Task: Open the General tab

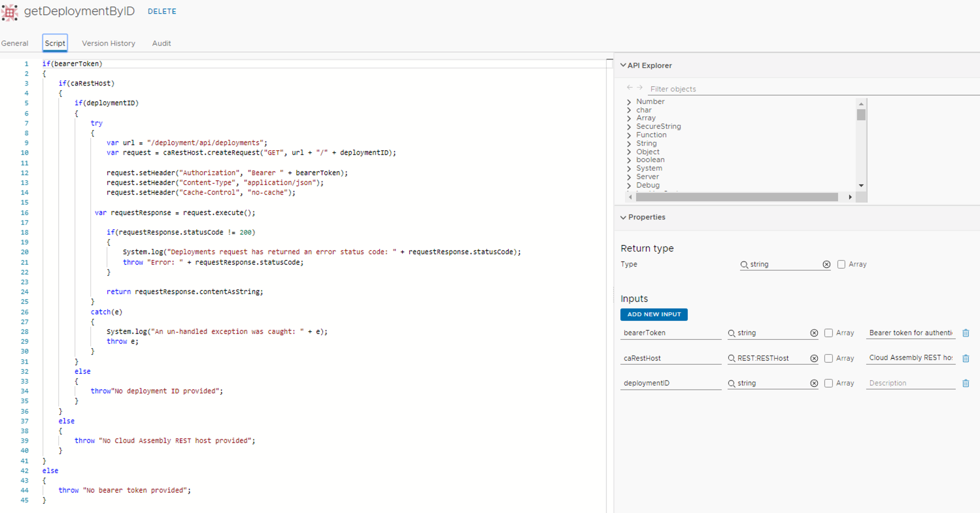Action: tap(14, 43)
